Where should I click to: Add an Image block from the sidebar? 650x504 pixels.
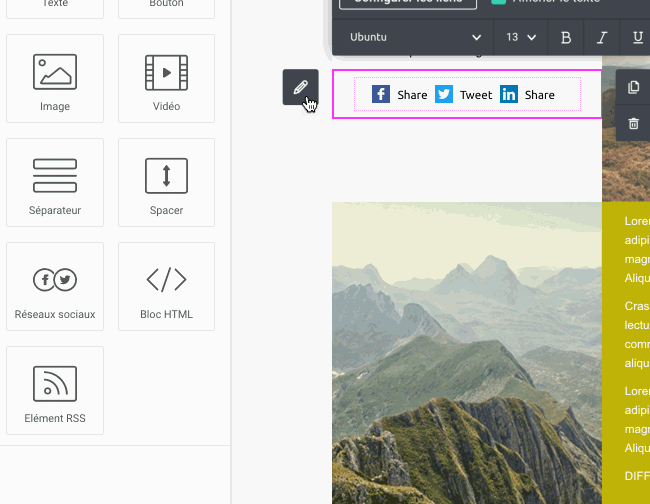click(x=55, y=78)
